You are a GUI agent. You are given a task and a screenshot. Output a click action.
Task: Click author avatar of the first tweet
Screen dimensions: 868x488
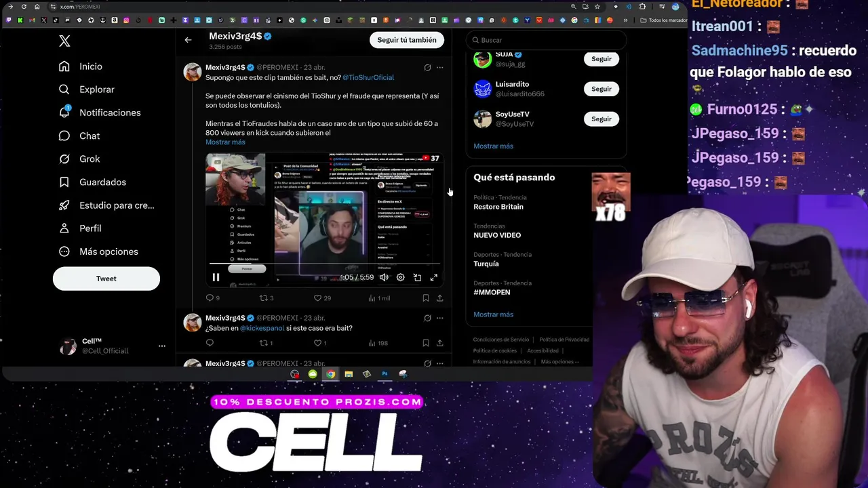(193, 72)
